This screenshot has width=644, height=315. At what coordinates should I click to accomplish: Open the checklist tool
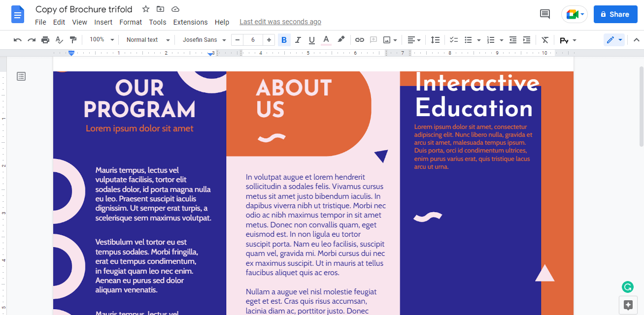pos(454,40)
